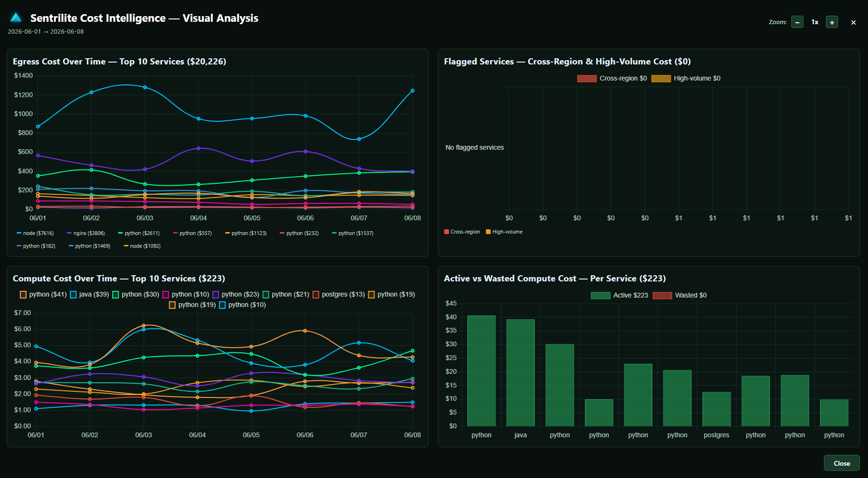This screenshot has width=868, height=478.
Task: Select the postgres bar in Active vs Wasted chart
Action: [x=716, y=409]
